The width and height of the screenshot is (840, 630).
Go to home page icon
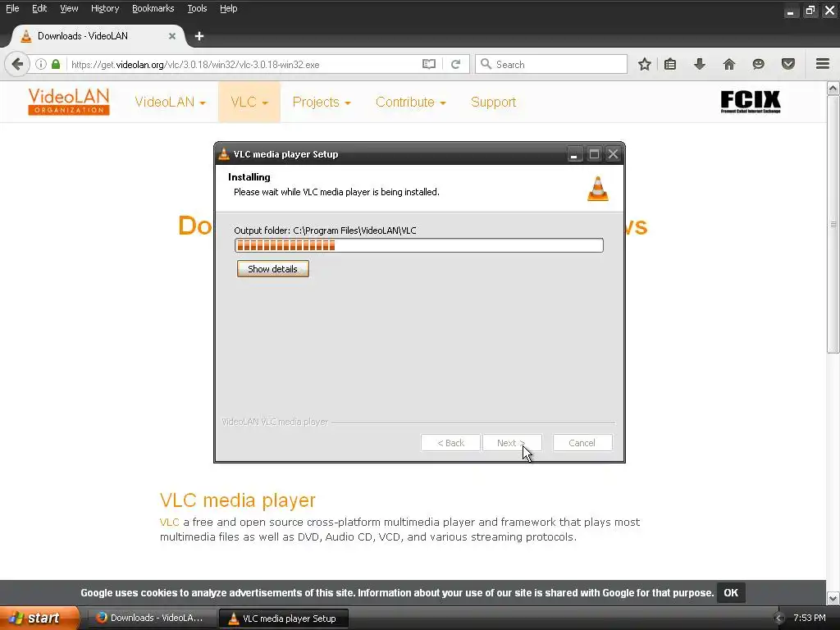tap(728, 64)
